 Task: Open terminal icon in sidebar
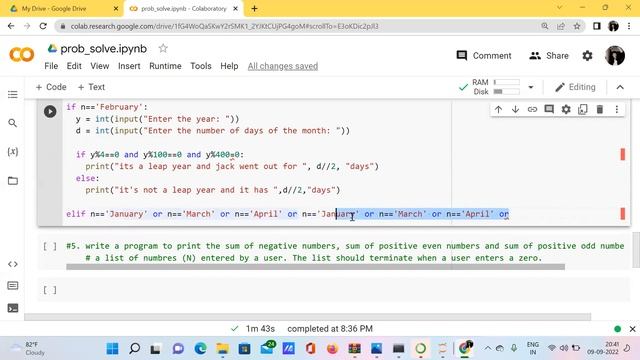click(x=13, y=308)
